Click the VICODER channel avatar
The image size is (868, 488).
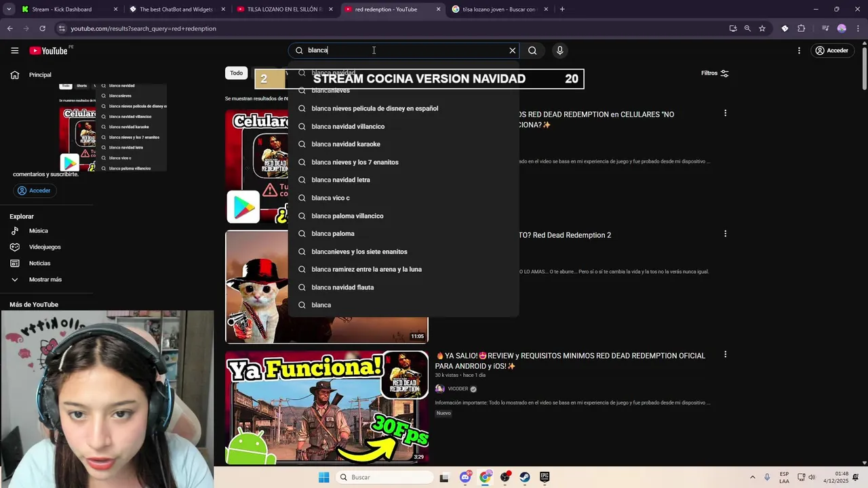tap(439, 389)
